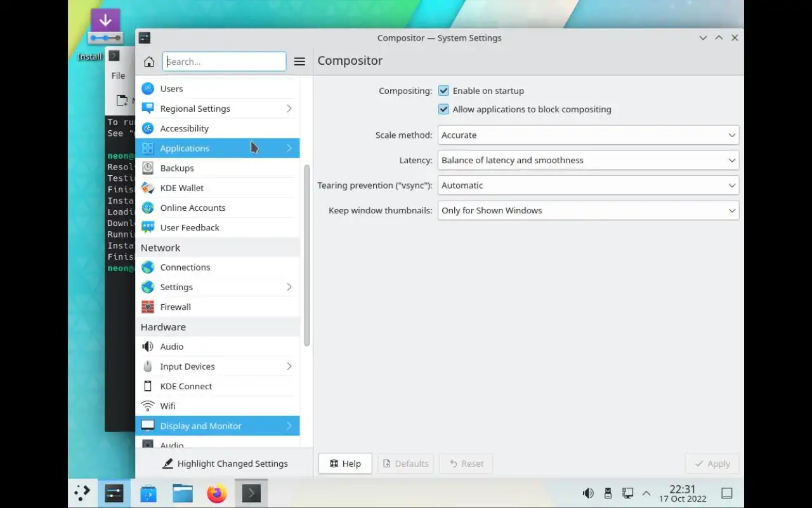812x508 pixels.
Task: Open Keep window thumbnails dropdown
Action: (x=588, y=210)
